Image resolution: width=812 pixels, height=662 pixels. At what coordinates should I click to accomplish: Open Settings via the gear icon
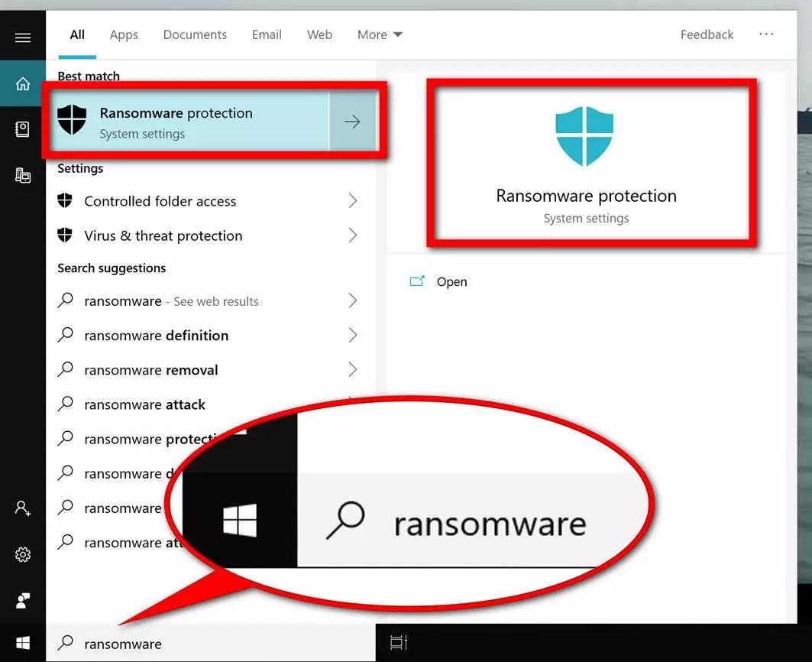pyautogui.click(x=22, y=554)
